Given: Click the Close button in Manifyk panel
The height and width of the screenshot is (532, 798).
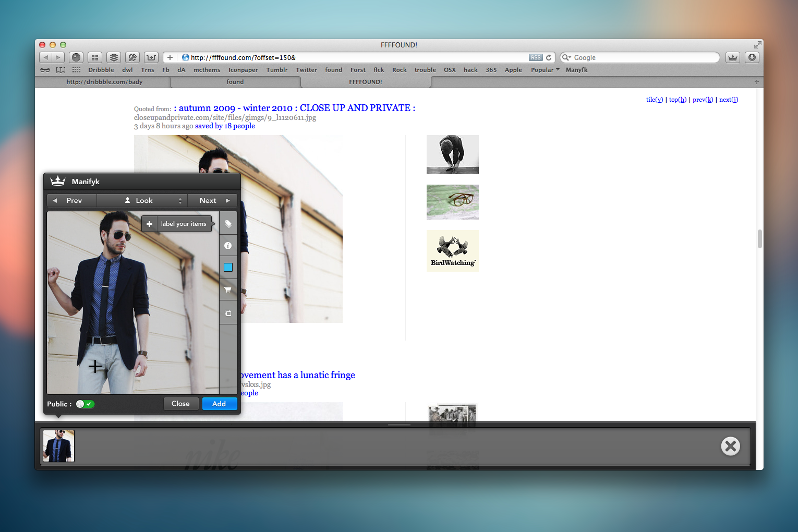Looking at the screenshot, I should coord(180,404).
